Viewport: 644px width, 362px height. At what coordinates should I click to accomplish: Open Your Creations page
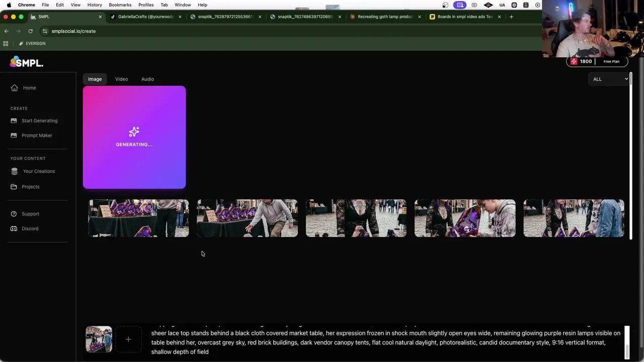(x=39, y=171)
